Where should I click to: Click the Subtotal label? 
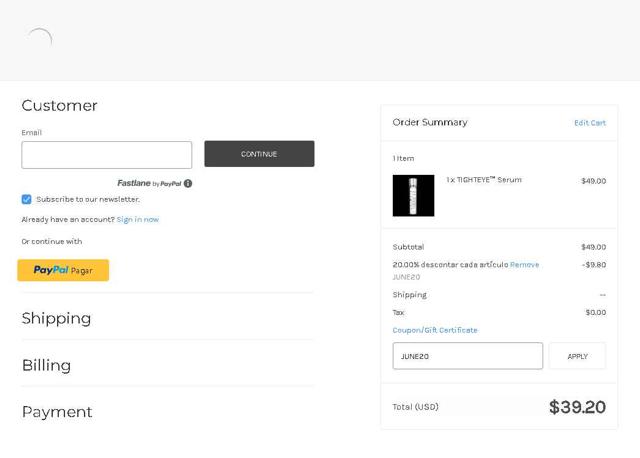(408, 247)
